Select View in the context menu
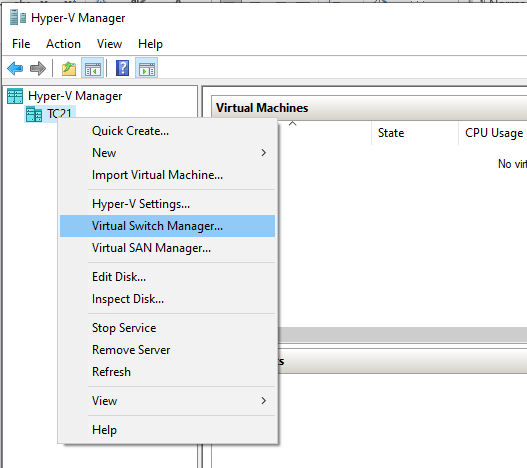Screen dimensions: 527x468 (x=167, y=401)
